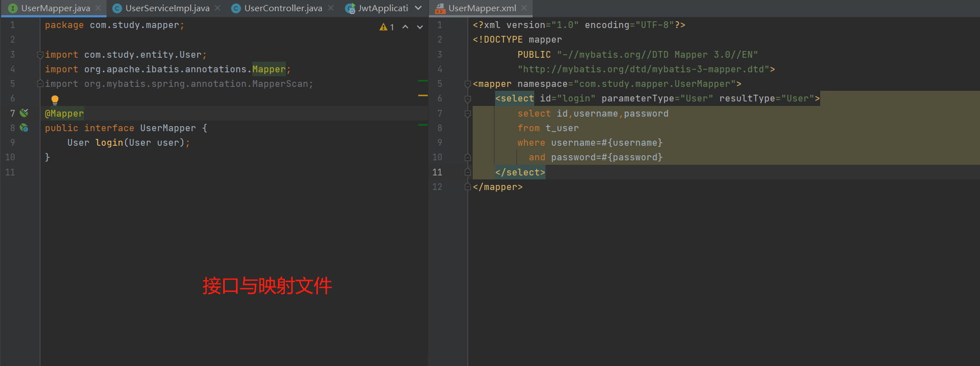Click the run-class icon on the JwtApplicati tab

(350, 8)
